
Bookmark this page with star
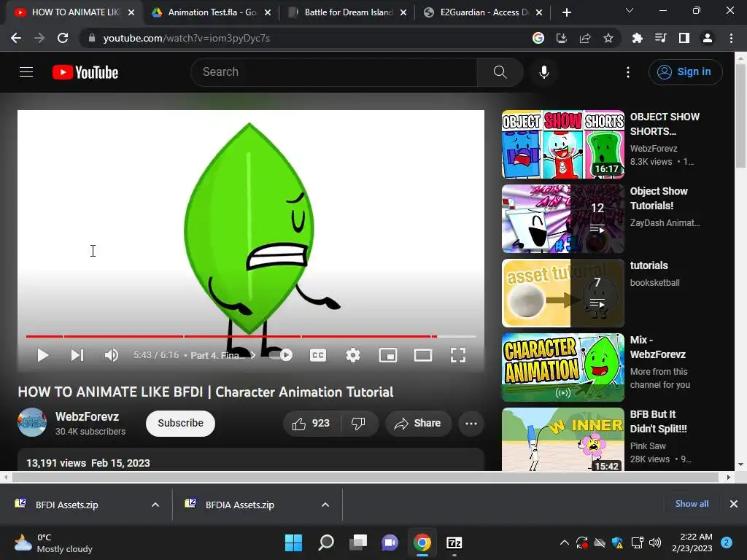[x=608, y=38]
